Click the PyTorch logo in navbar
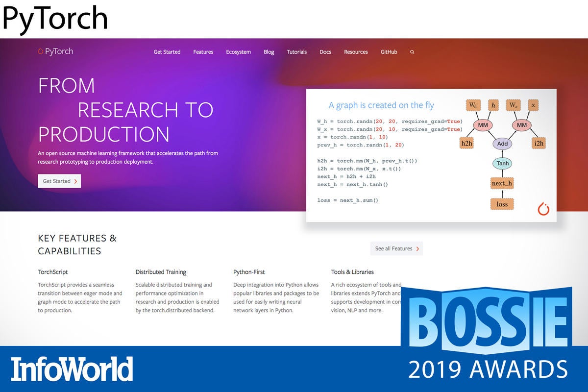The height and width of the screenshot is (392, 588). tap(55, 51)
